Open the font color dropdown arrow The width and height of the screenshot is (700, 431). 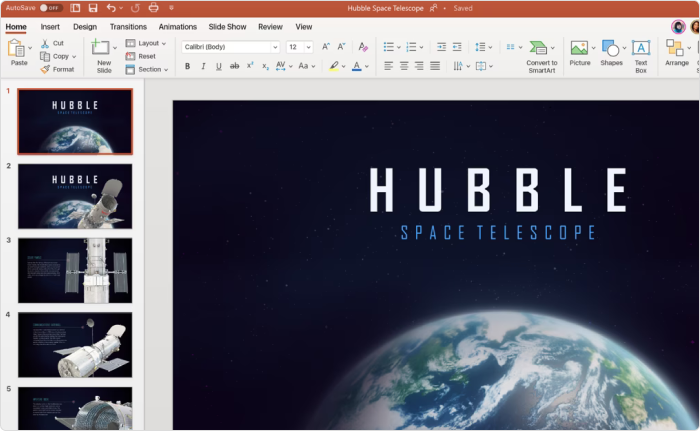pyautogui.click(x=367, y=67)
